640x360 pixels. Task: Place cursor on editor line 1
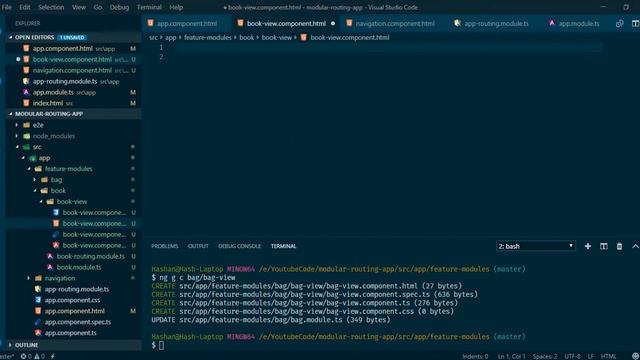coord(388,47)
